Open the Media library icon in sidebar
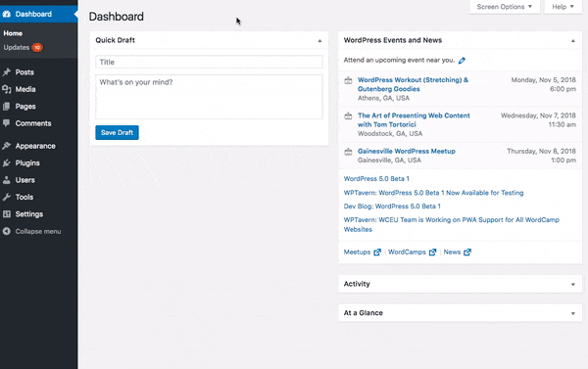The height and width of the screenshot is (369, 588). click(7, 89)
